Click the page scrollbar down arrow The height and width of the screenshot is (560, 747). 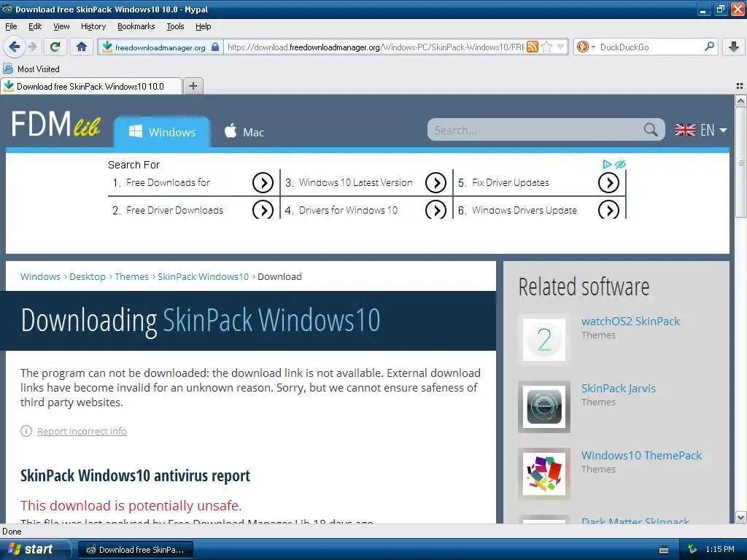tap(740, 518)
